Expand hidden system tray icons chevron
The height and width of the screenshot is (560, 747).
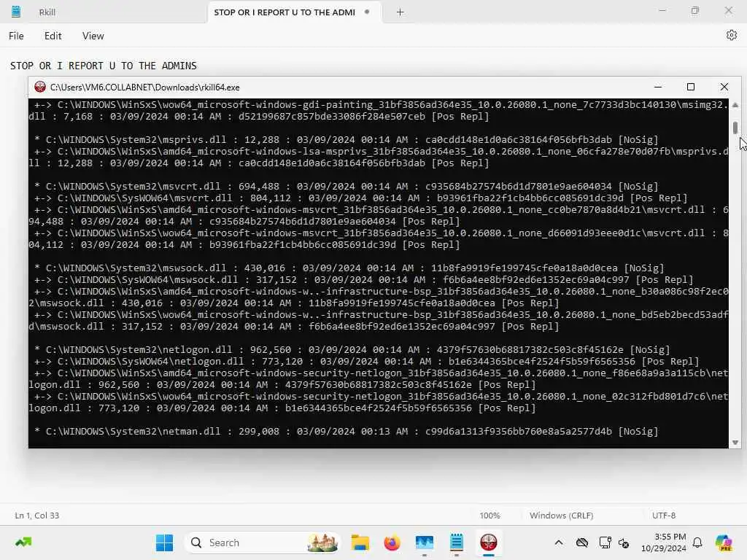[x=559, y=542]
